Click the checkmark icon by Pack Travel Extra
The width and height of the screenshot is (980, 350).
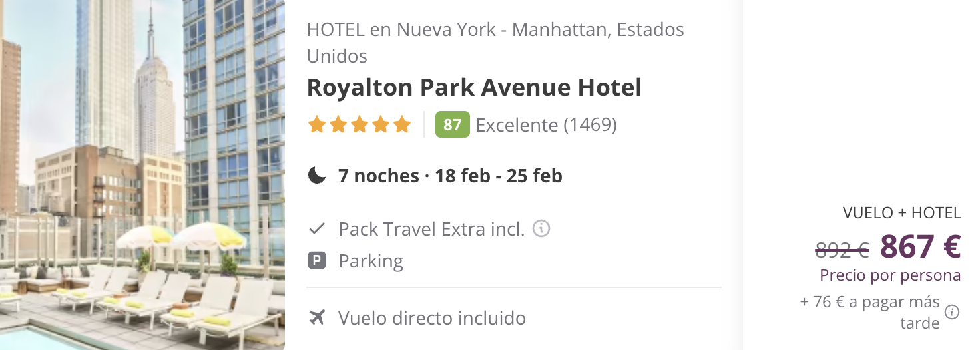(317, 230)
